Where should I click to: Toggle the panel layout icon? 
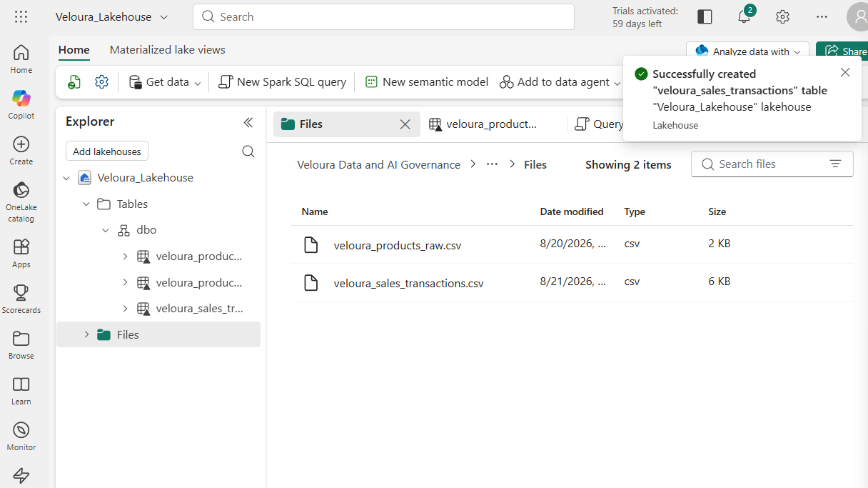pos(705,16)
